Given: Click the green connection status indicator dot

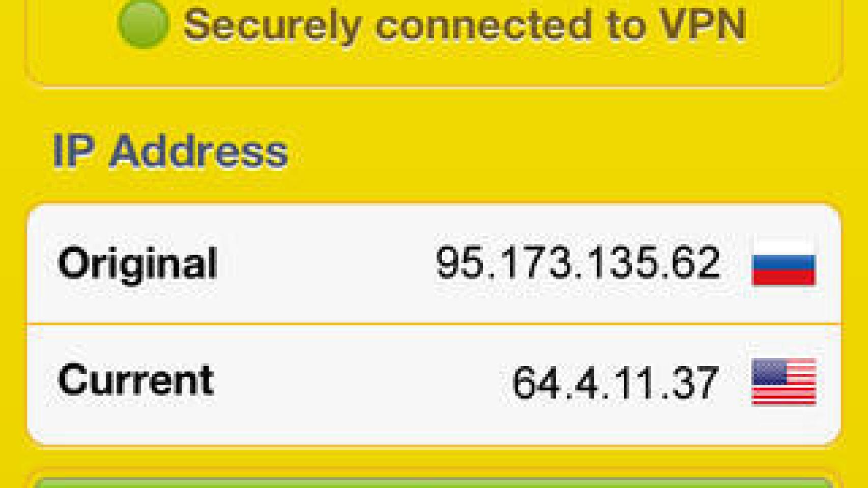Looking at the screenshot, I should point(143,24).
